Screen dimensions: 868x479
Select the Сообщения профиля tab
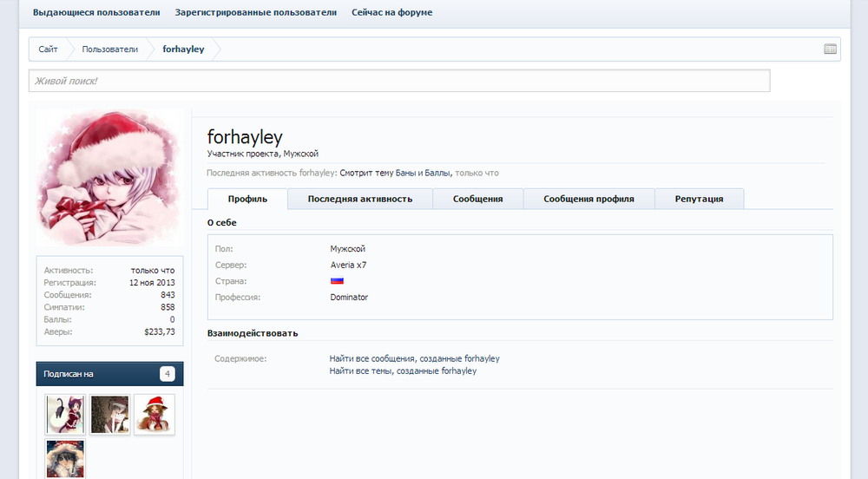pos(589,199)
